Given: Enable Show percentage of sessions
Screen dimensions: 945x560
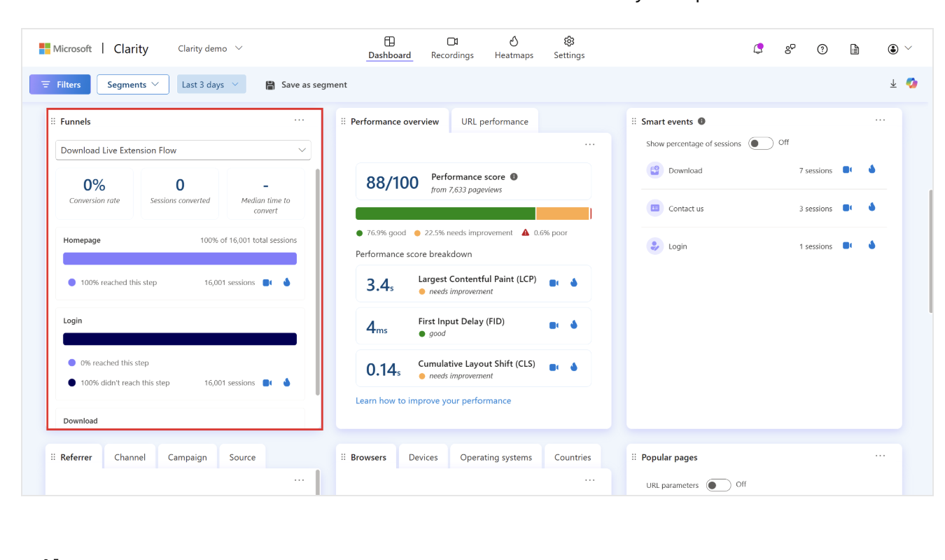Looking at the screenshot, I should [759, 143].
